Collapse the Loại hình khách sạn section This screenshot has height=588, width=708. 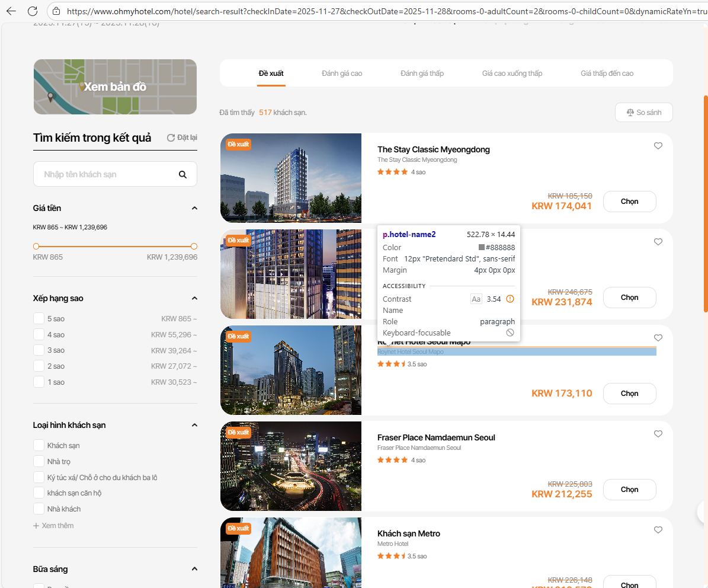194,425
